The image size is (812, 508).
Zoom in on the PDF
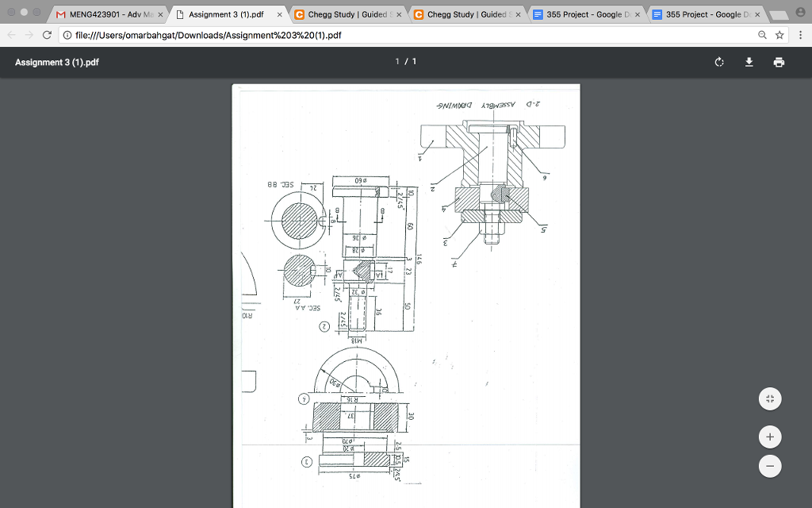tap(770, 437)
